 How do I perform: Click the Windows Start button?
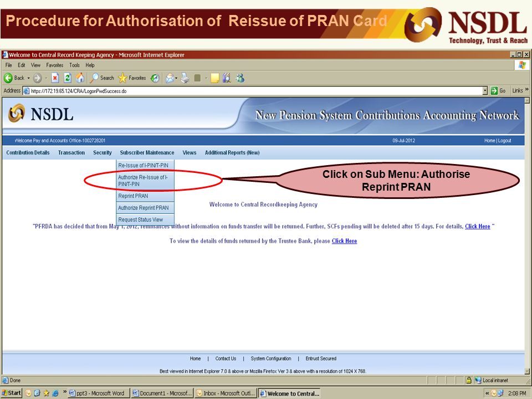coord(12,393)
